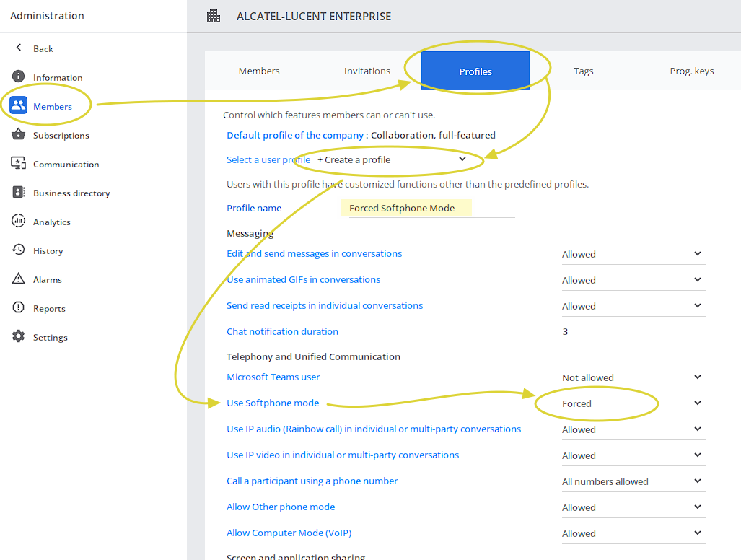Click Use Softphone mode label
741x560 pixels.
point(273,403)
